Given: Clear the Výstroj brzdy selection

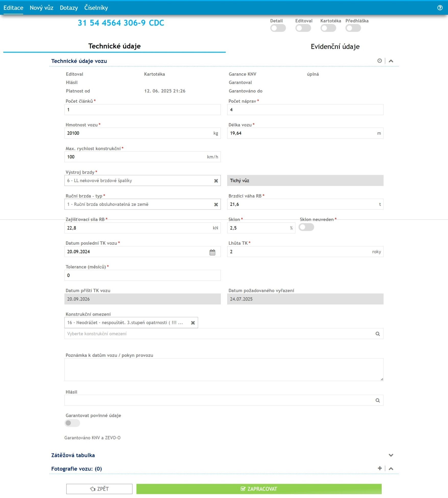Looking at the screenshot, I should point(216,181).
